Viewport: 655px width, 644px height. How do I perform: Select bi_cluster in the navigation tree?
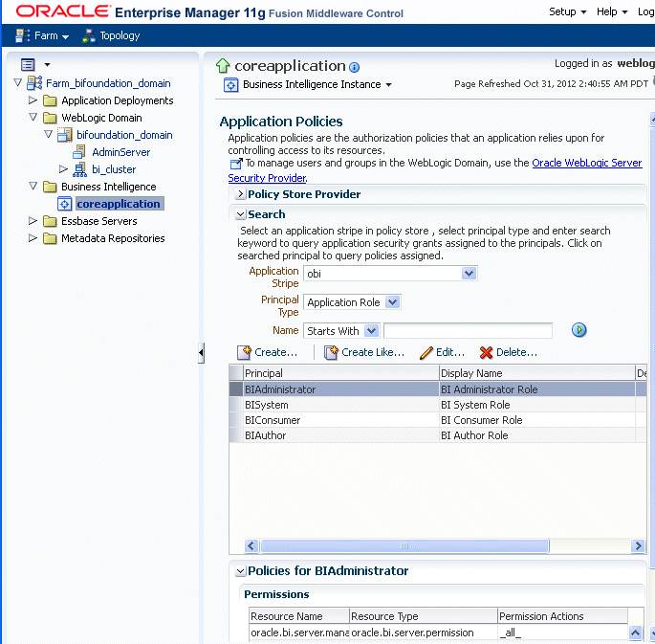(114, 169)
